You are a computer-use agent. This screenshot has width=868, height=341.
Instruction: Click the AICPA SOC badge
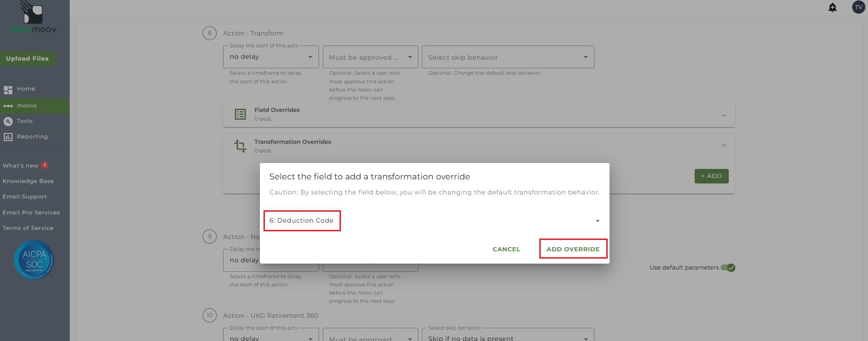(x=34, y=260)
